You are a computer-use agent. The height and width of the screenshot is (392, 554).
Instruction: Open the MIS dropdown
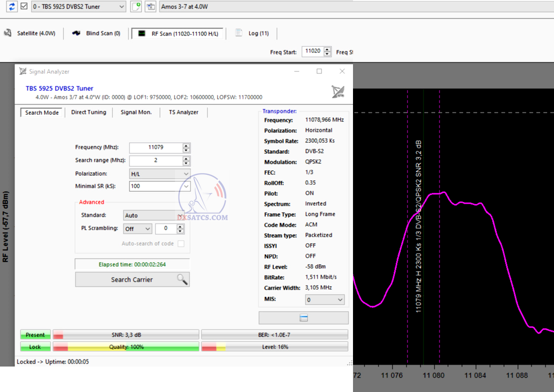click(340, 300)
